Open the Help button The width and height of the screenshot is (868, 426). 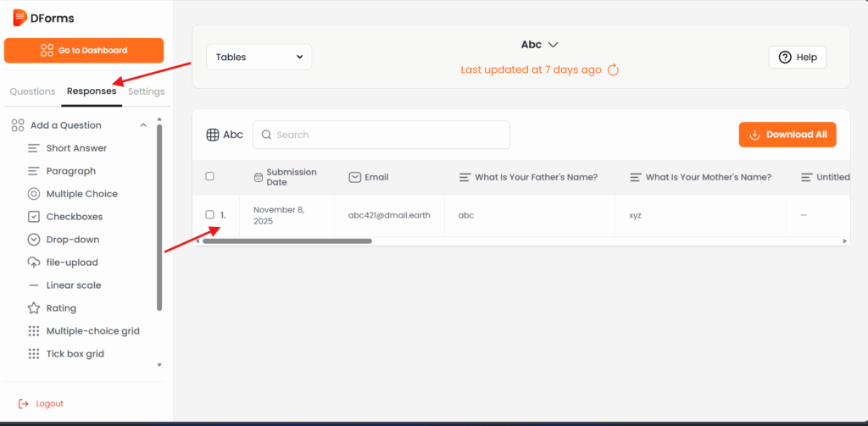pyautogui.click(x=797, y=57)
